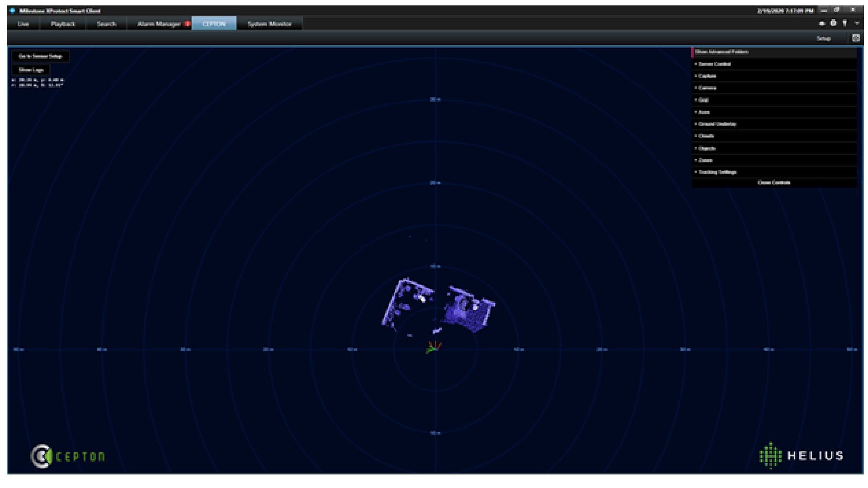Click the help question mark icon
The height and width of the screenshot is (488, 868).
click(844, 23)
